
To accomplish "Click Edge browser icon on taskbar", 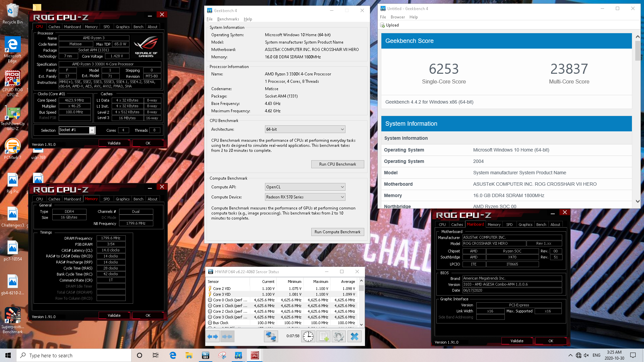I will [173, 355].
